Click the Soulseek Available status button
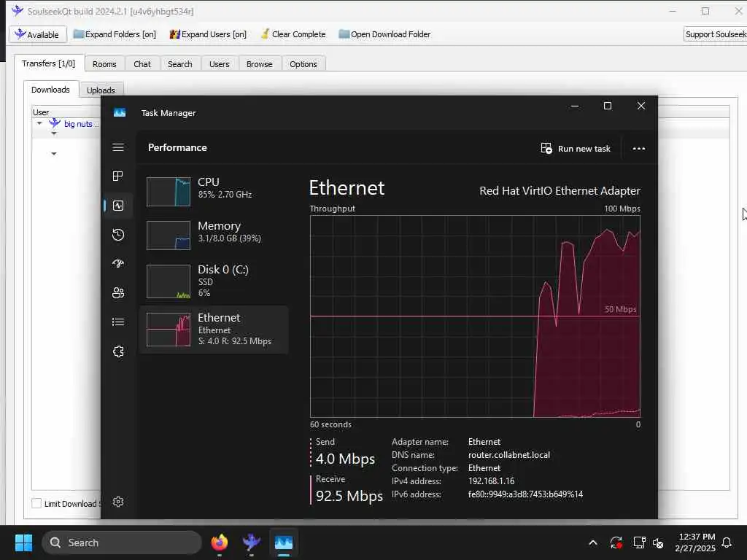747x560 pixels. point(37,34)
